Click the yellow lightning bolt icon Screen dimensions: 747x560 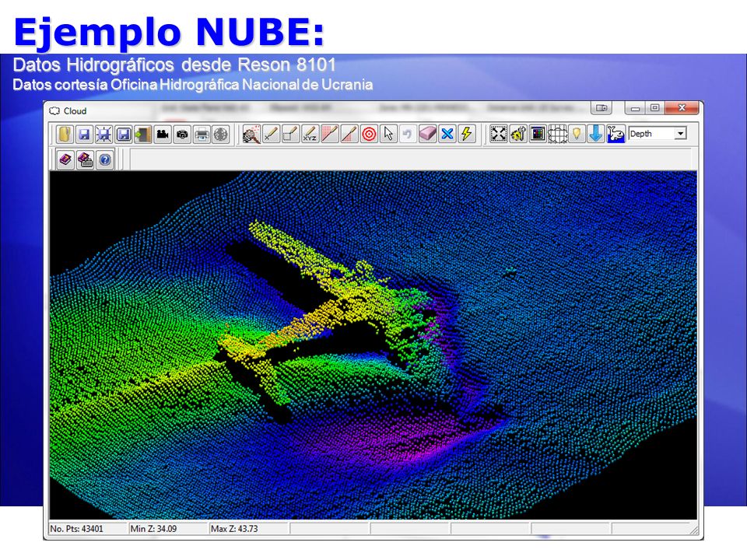[x=466, y=135]
